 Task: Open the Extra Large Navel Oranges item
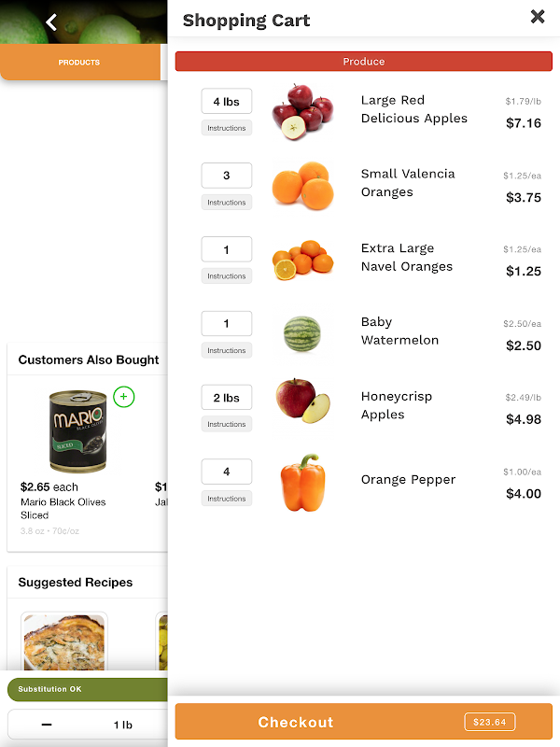[407, 258]
